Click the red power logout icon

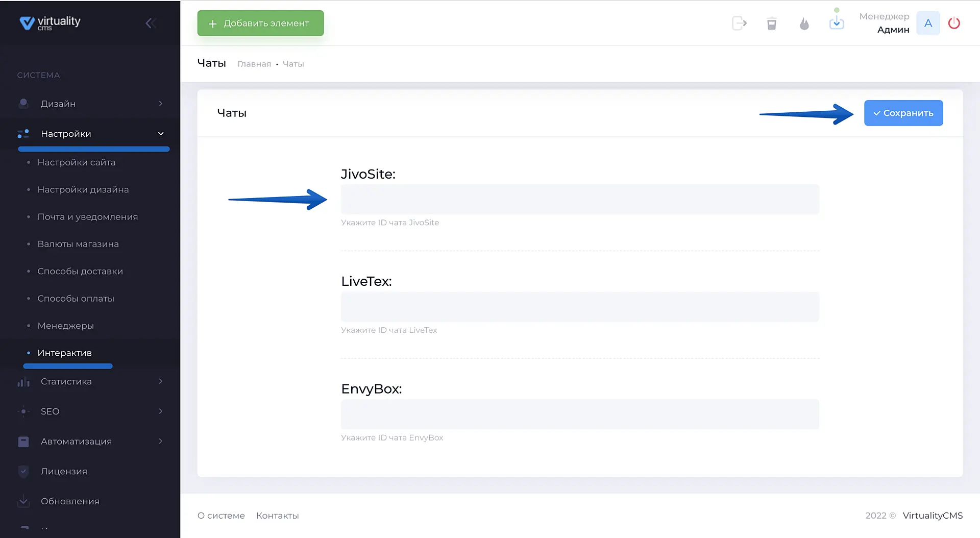point(954,23)
